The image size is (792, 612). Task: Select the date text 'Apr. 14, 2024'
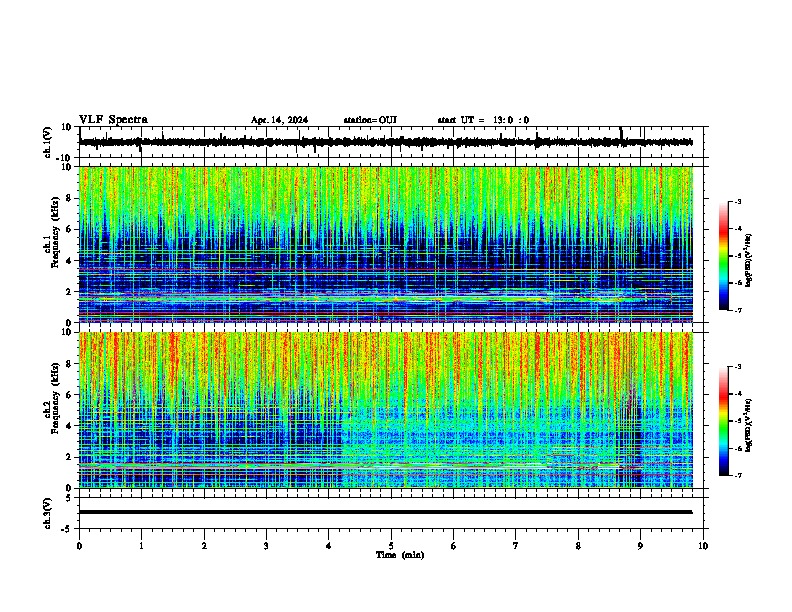tap(279, 120)
